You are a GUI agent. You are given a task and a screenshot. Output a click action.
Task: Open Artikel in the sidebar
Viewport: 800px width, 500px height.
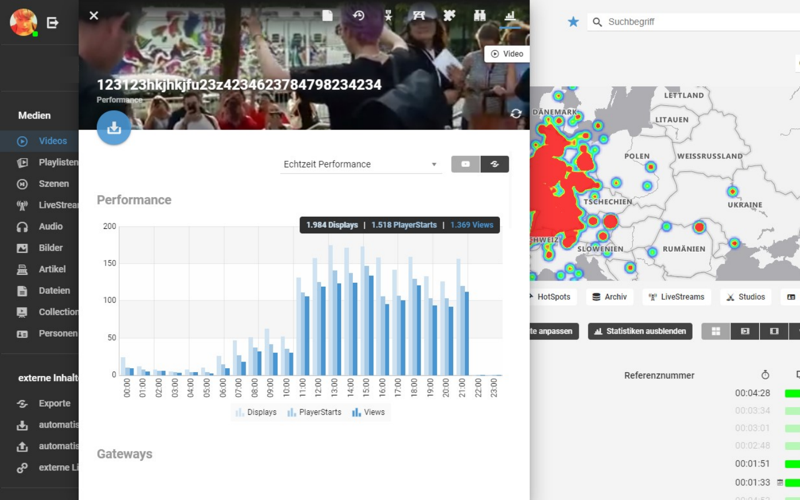point(39,269)
